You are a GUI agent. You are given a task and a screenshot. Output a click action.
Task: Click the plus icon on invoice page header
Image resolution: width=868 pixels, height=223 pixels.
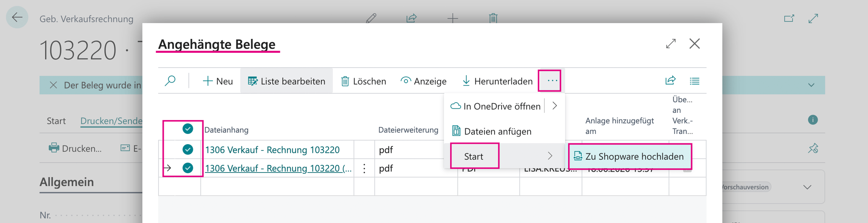click(452, 18)
